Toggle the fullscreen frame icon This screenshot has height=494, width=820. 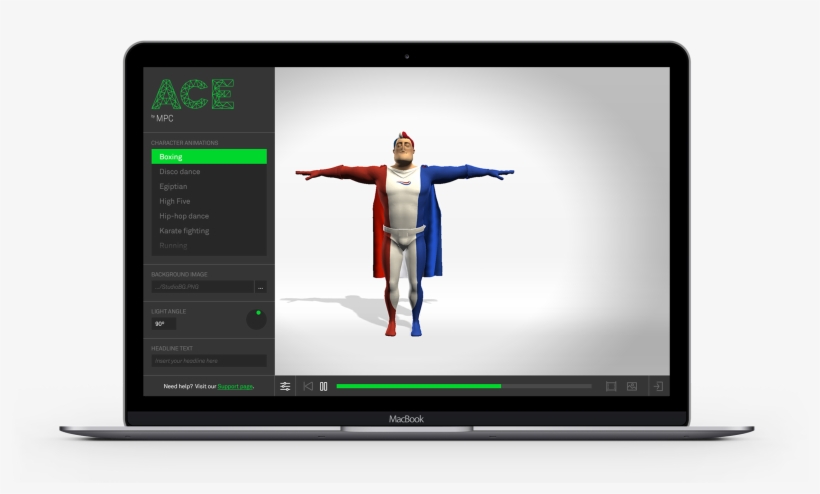click(611, 386)
